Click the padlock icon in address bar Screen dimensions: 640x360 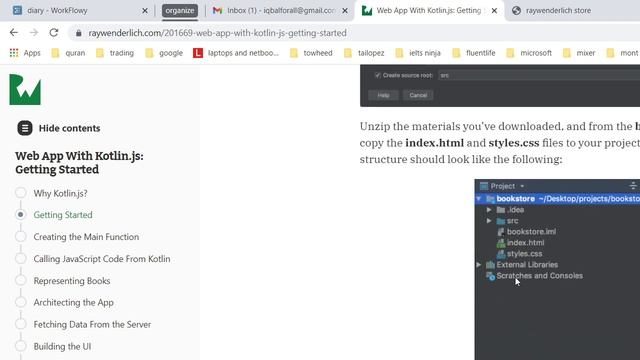(78, 33)
